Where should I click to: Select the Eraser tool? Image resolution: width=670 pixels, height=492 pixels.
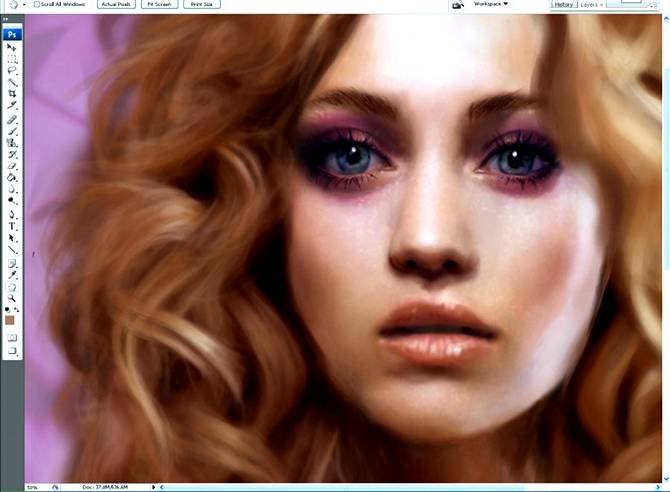pos(12,166)
